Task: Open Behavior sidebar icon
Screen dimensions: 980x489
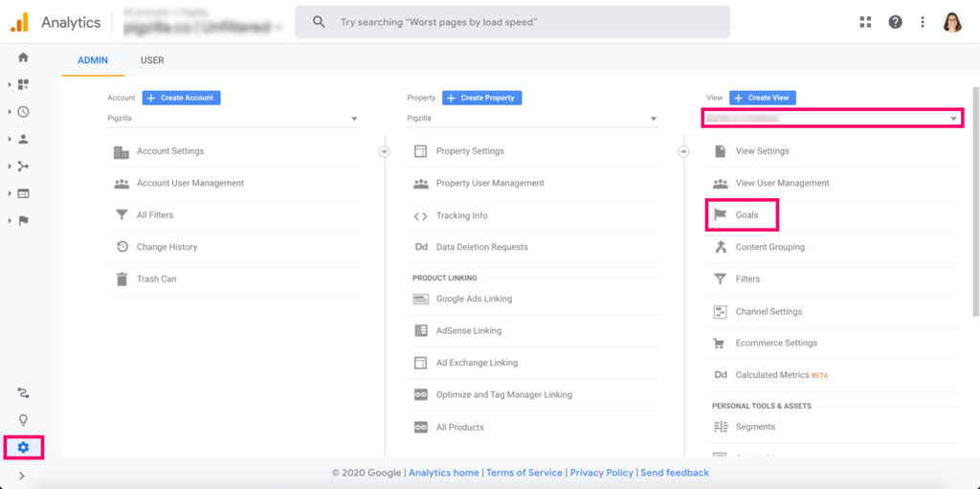Action: click(23, 194)
